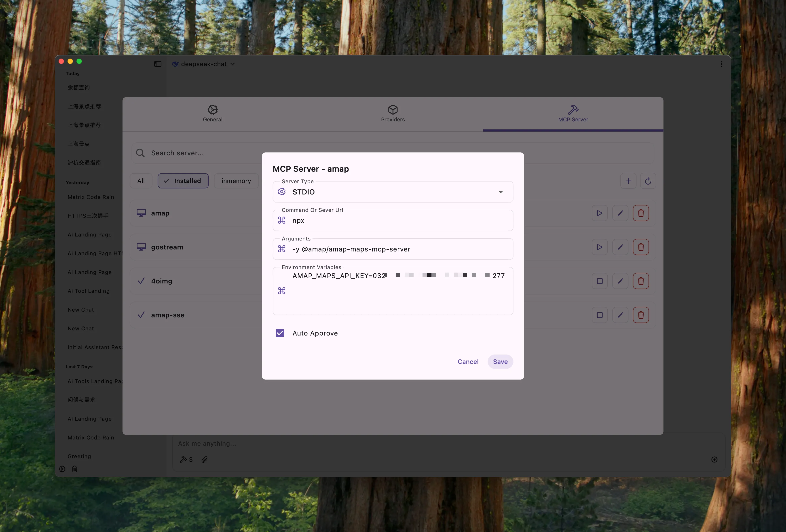Image resolution: width=786 pixels, height=532 pixels.
Task: Click the delete icon for amap server
Action: [x=640, y=213]
